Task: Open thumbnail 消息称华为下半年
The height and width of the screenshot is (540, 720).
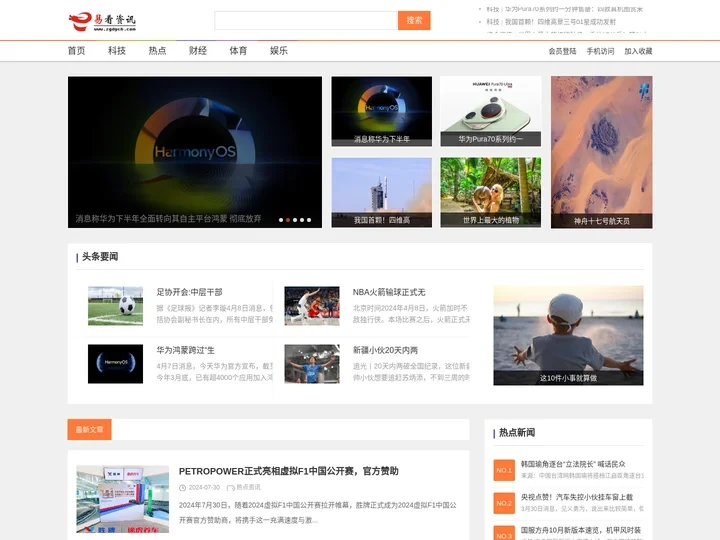Action: (x=382, y=111)
